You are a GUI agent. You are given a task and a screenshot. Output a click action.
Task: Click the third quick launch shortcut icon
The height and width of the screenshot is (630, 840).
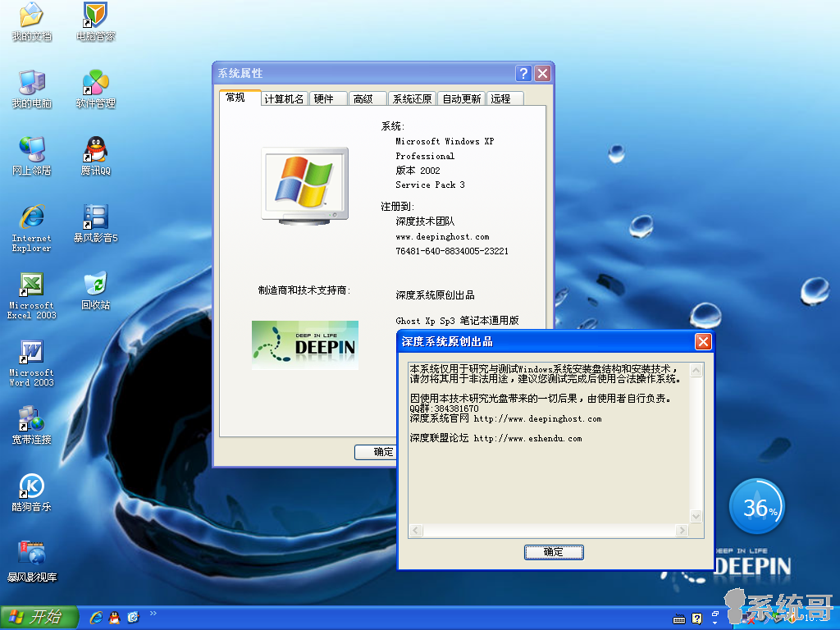click(133, 618)
